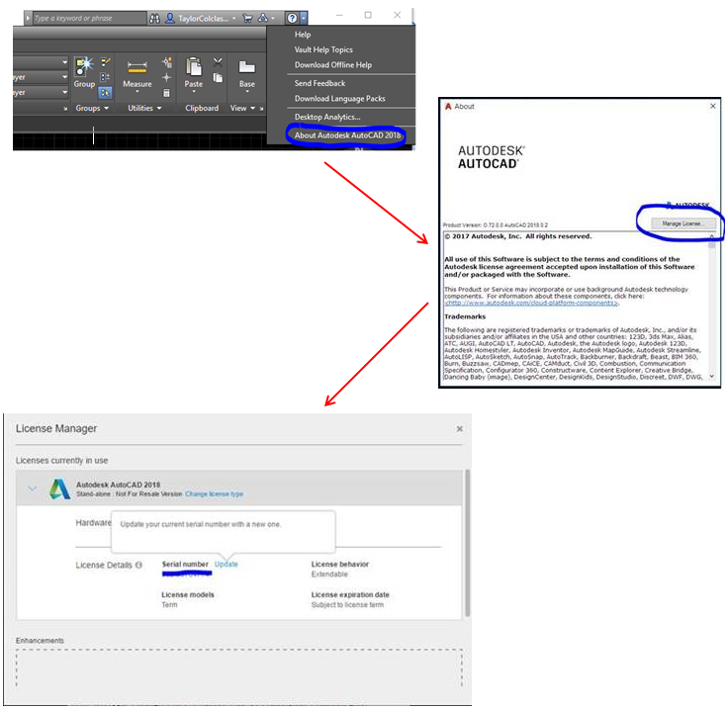
Task: Close the License Manager dialog
Action: (459, 429)
